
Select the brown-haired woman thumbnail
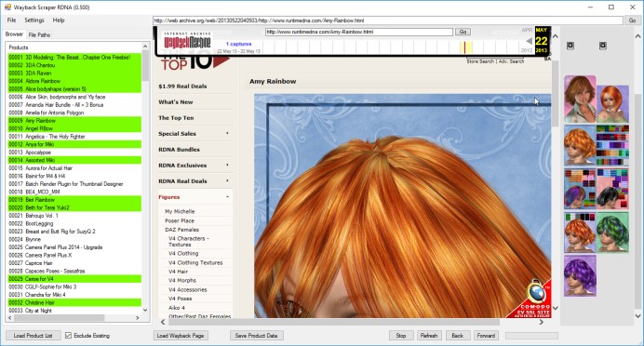click(x=580, y=100)
